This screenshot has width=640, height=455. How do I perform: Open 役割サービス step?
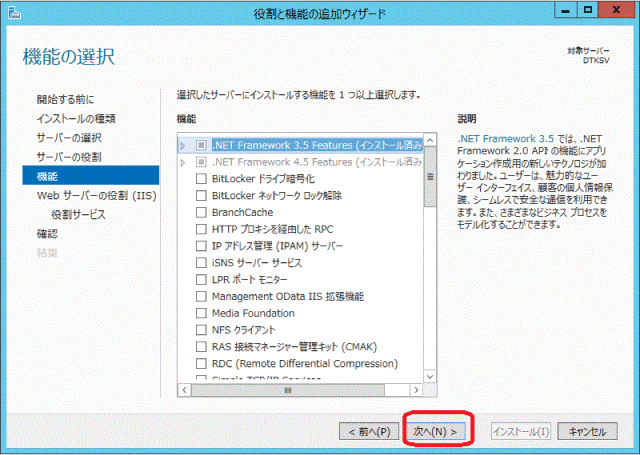coord(78,214)
